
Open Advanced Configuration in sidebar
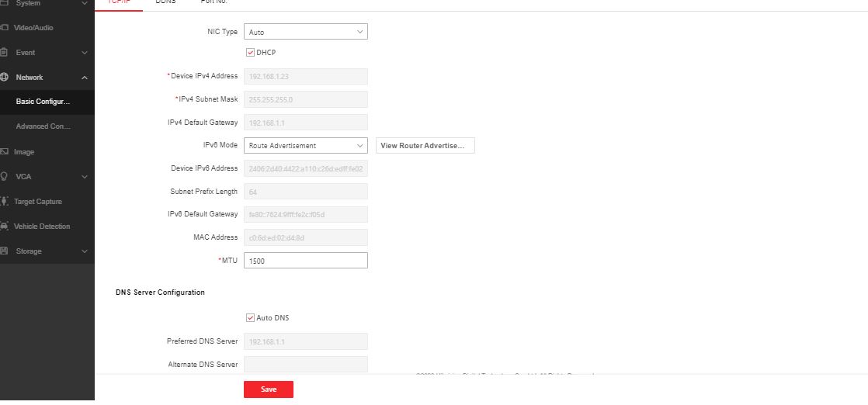tap(43, 126)
